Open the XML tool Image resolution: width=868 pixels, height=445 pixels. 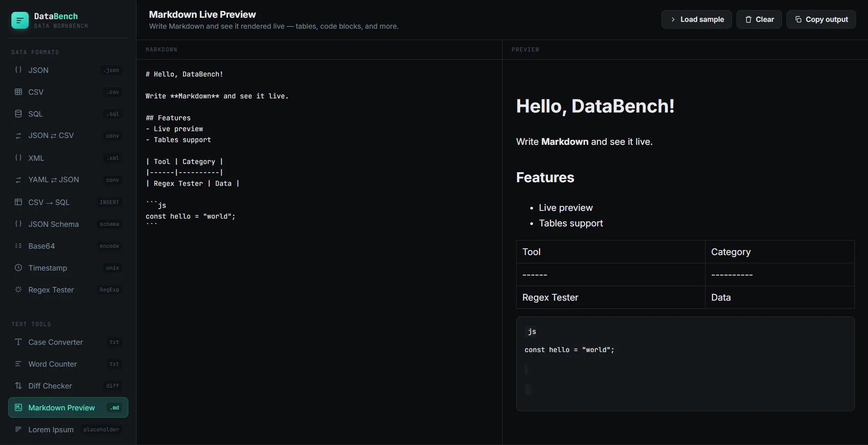tap(68, 158)
